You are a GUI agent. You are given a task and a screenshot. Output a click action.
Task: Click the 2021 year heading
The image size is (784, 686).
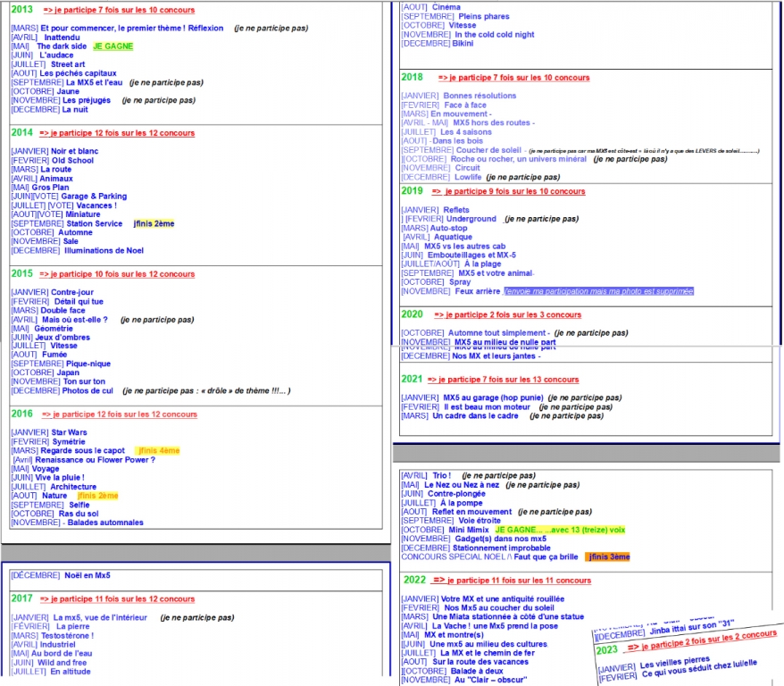[412, 379]
